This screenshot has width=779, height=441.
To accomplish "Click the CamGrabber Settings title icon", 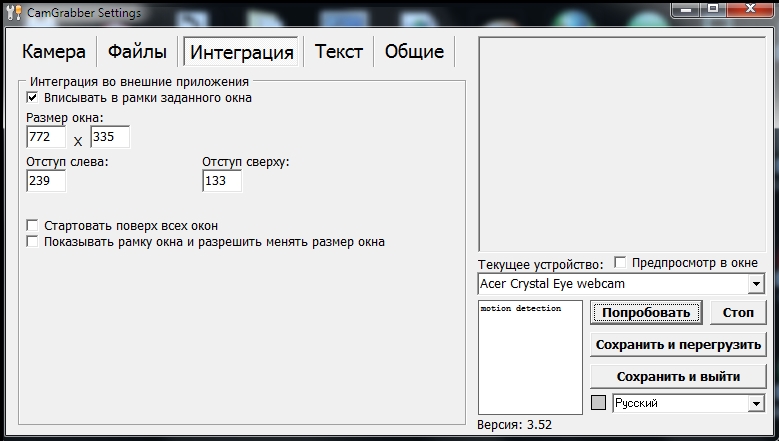I will pyautogui.click(x=14, y=12).
